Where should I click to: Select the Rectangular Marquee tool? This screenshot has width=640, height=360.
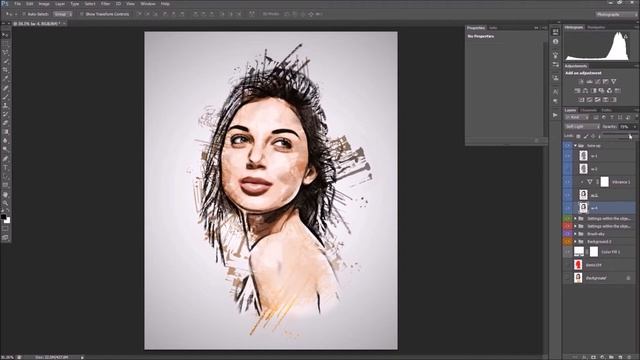click(5, 44)
